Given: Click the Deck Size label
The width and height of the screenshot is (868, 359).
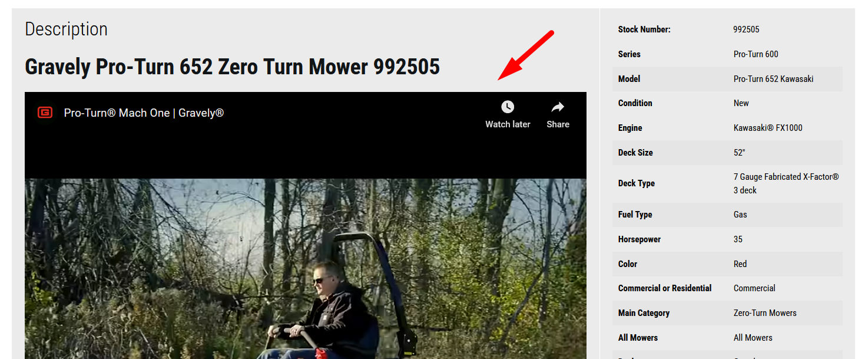Looking at the screenshot, I should tap(635, 153).
